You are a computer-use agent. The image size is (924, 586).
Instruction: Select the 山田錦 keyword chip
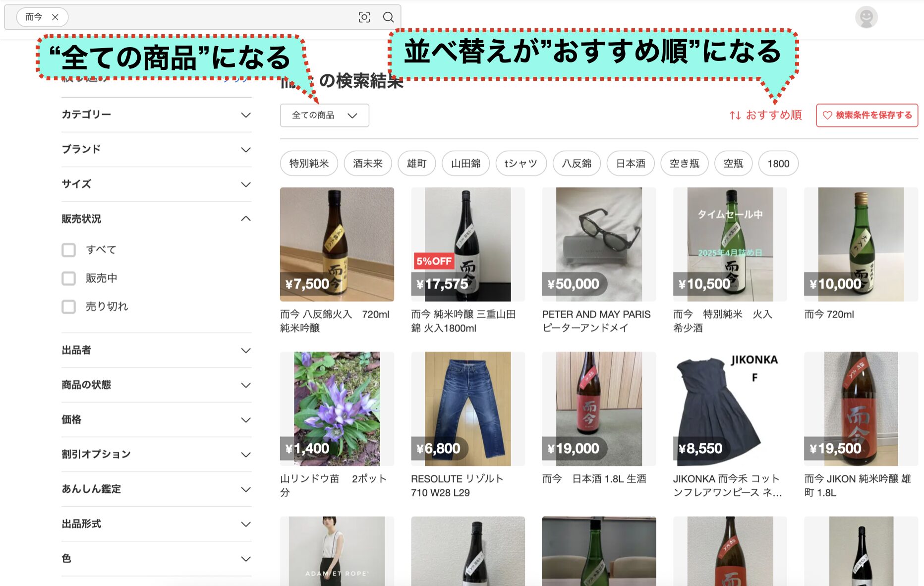(465, 164)
